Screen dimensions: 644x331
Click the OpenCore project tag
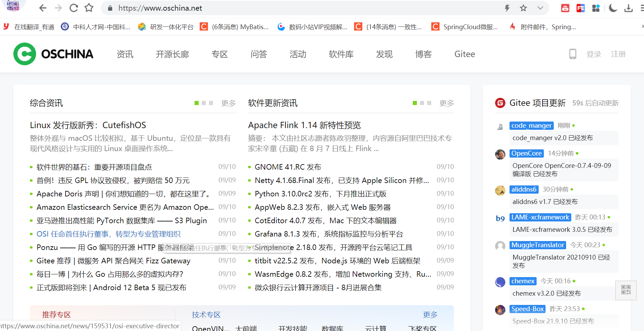(x=527, y=153)
